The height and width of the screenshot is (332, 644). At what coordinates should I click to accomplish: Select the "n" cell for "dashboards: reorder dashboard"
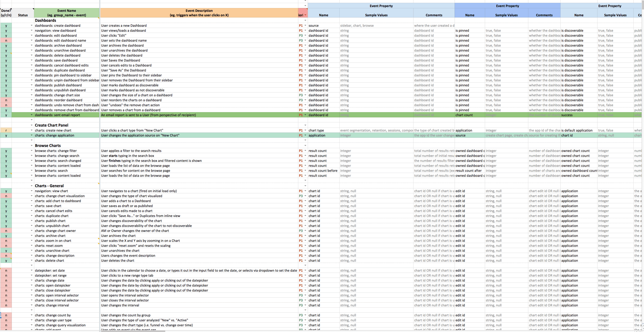[6, 100]
